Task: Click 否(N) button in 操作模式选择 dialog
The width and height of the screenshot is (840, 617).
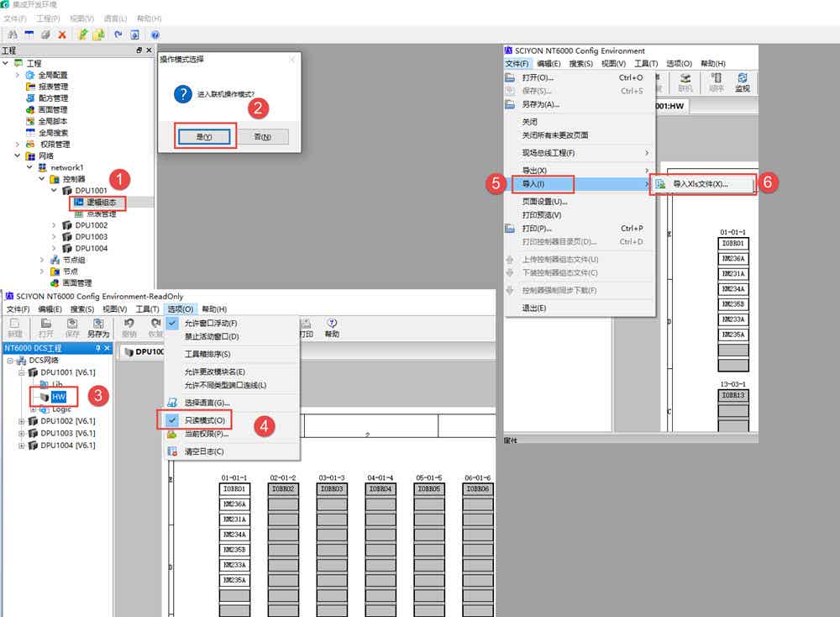Action: click(262, 137)
